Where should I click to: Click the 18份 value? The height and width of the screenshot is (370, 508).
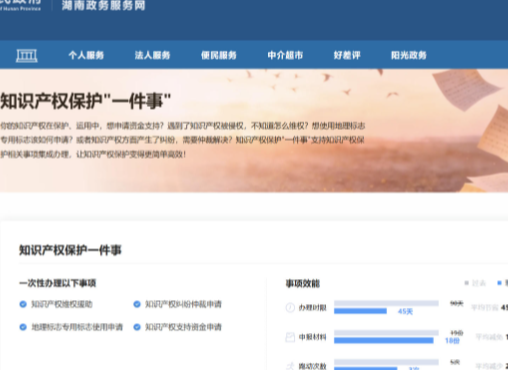coord(452,341)
